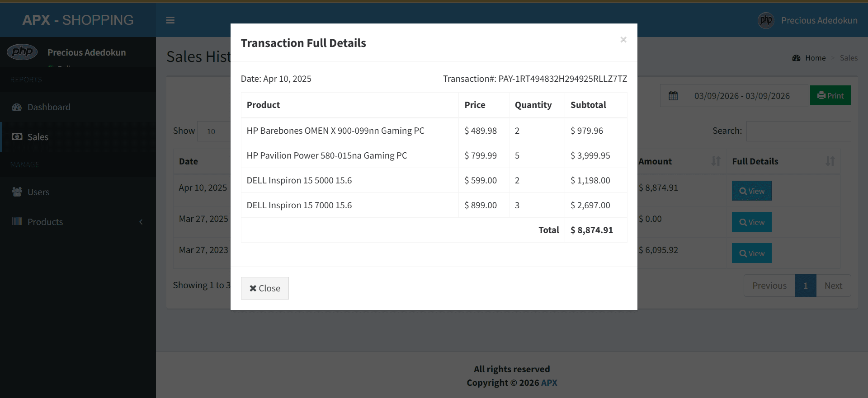Open the Dashboard from the sidebar

coord(48,107)
